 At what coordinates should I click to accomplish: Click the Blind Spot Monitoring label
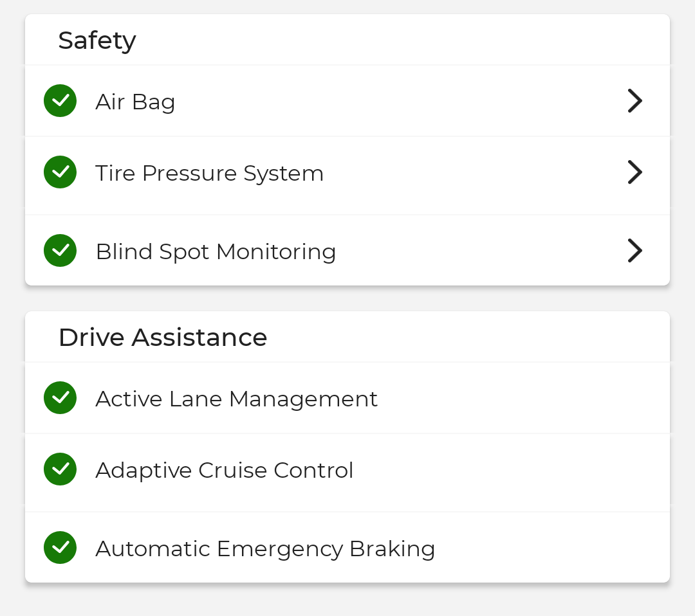coord(216,251)
